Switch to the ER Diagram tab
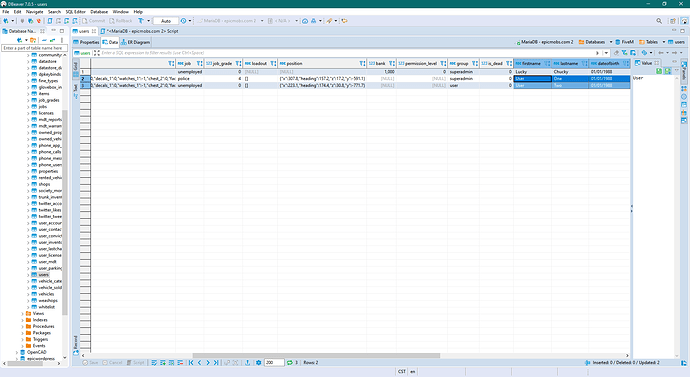 click(x=136, y=42)
